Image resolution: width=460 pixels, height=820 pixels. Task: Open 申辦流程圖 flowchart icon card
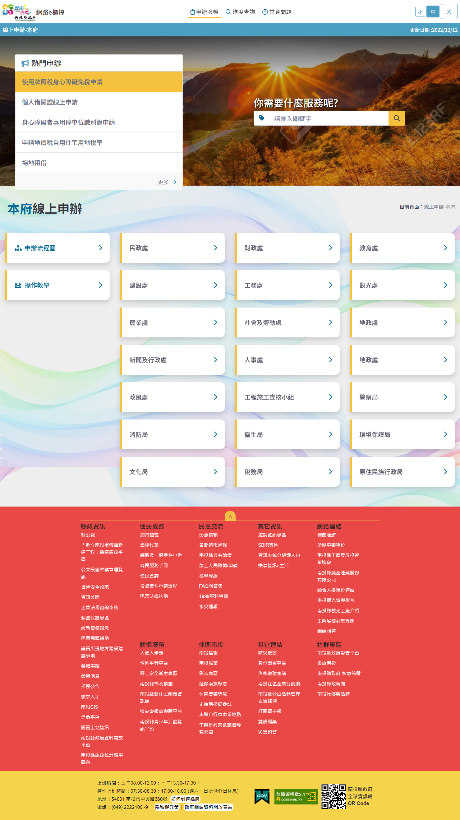(58, 248)
